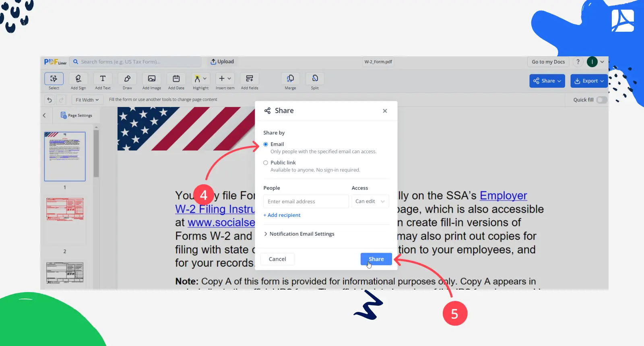Select page 1 thumbnail

[65, 157]
